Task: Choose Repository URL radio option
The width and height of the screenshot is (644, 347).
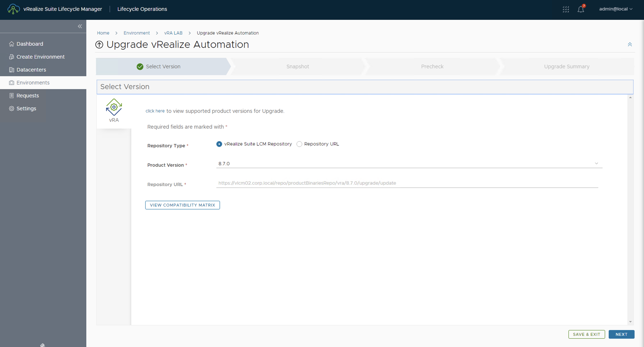Action: tap(299, 144)
